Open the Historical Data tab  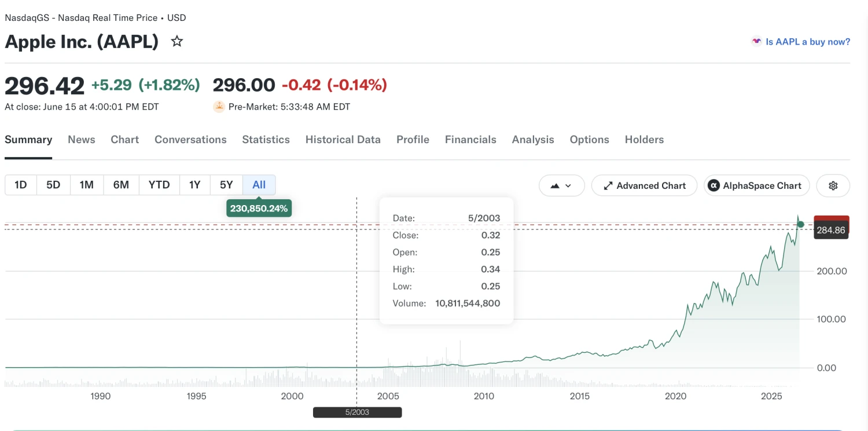[343, 140]
